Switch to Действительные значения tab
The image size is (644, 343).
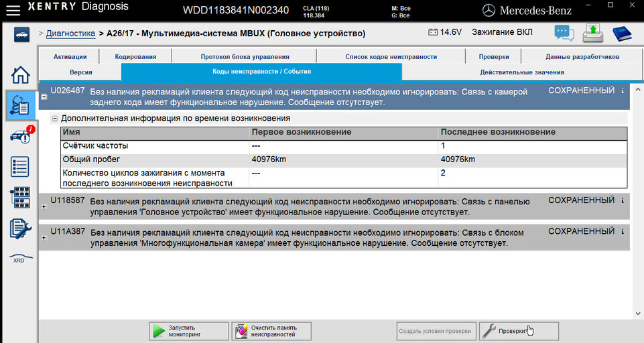[x=522, y=72]
